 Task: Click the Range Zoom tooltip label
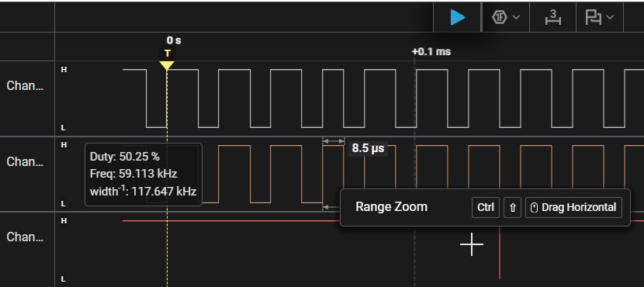coord(391,206)
